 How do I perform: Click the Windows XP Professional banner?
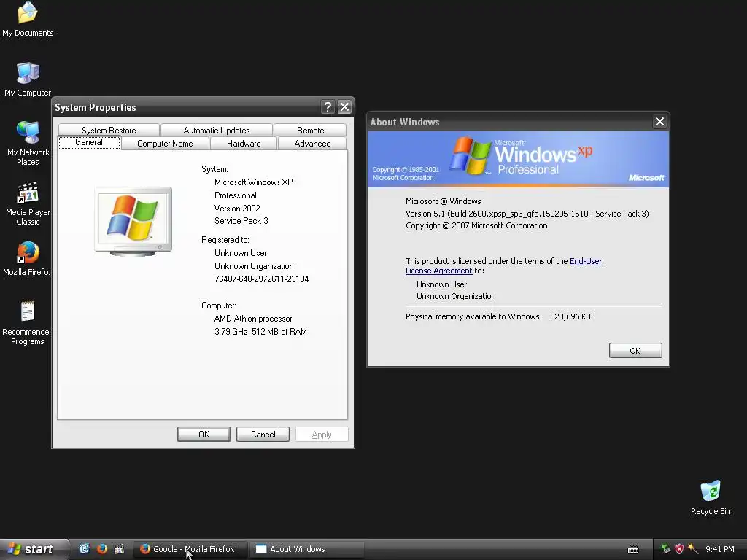coord(519,159)
